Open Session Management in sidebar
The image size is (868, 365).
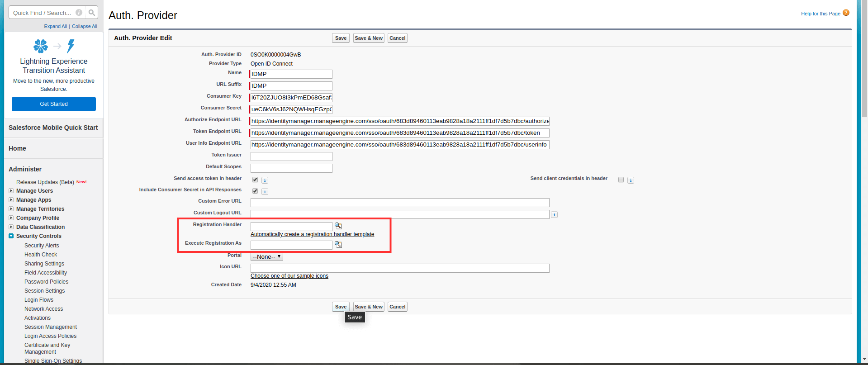point(51,327)
